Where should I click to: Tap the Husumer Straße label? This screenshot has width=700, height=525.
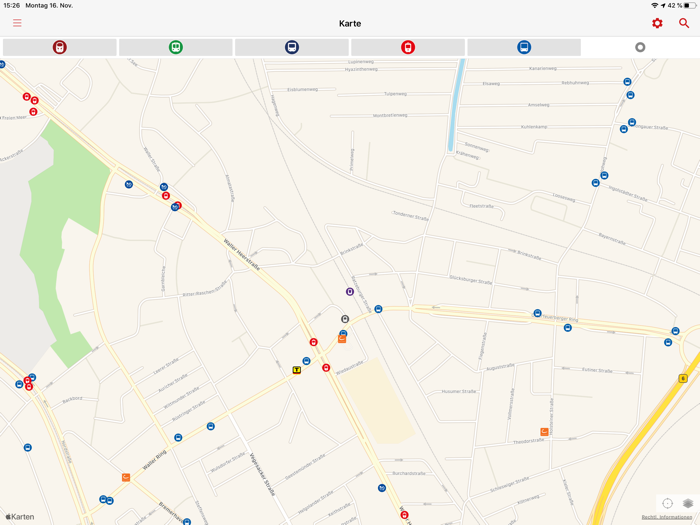coord(459,392)
